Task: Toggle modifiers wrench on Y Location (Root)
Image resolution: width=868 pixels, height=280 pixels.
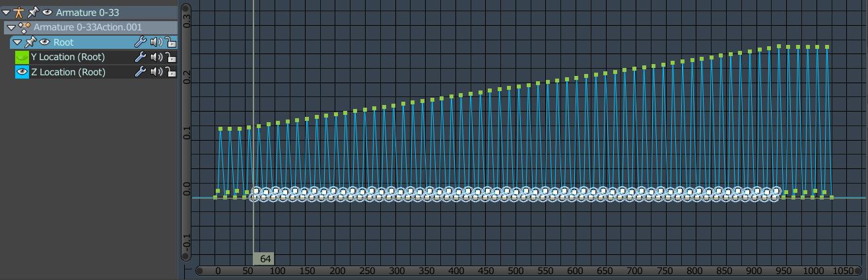Action: point(140,57)
